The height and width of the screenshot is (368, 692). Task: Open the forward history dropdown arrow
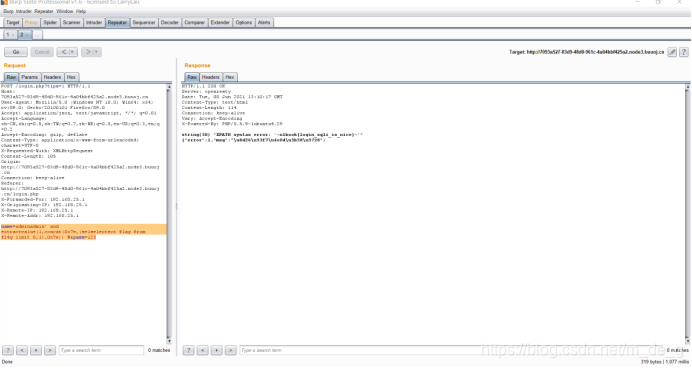97,52
